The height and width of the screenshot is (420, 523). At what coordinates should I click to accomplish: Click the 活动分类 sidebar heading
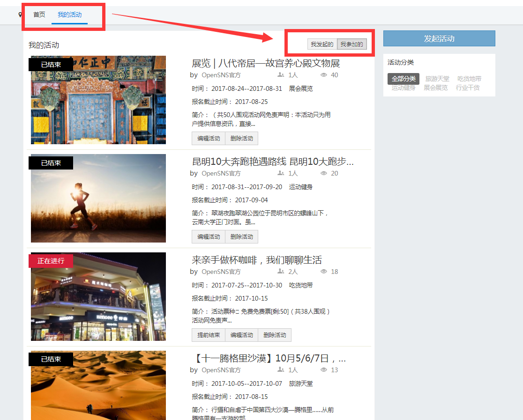coord(401,62)
